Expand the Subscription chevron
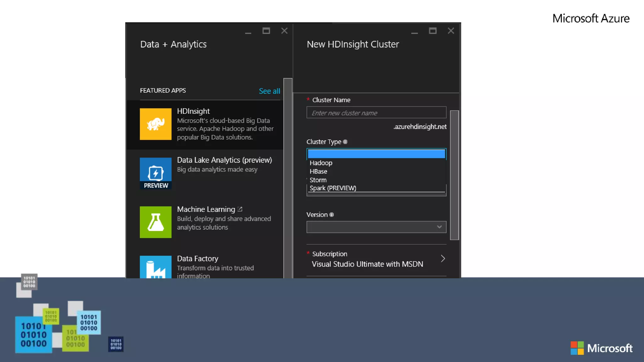The width and height of the screenshot is (644, 362). click(443, 259)
